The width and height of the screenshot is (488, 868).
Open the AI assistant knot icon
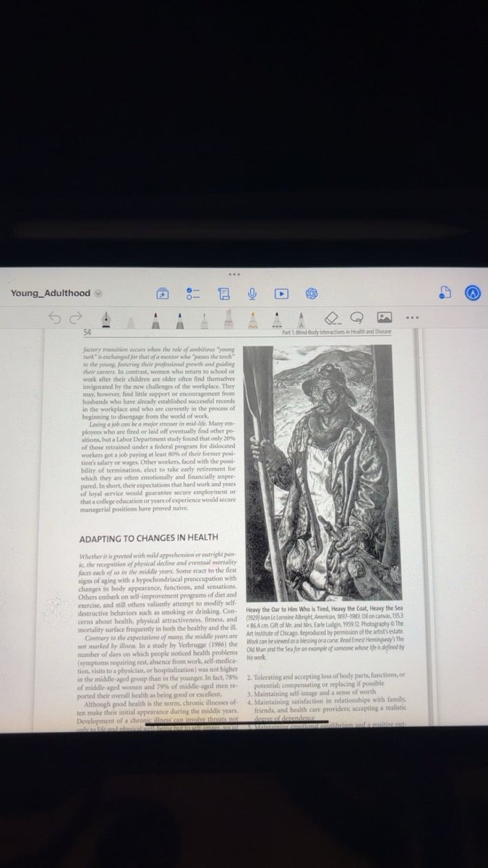tap(312, 293)
